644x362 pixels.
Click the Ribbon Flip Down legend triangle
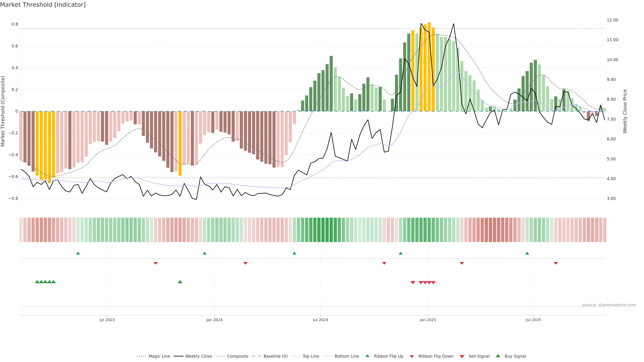pos(412,356)
